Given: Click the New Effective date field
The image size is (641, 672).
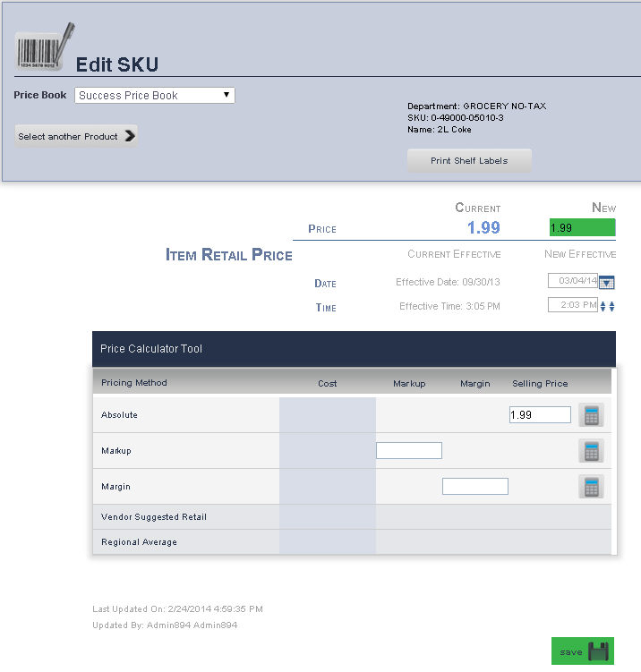Looking at the screenshot, I should [572, 281].
